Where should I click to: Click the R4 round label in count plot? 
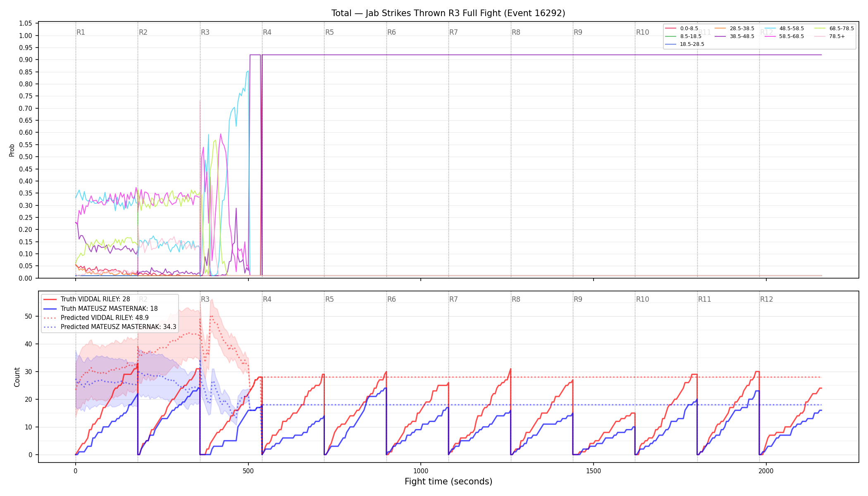click(x=267, y=299)
